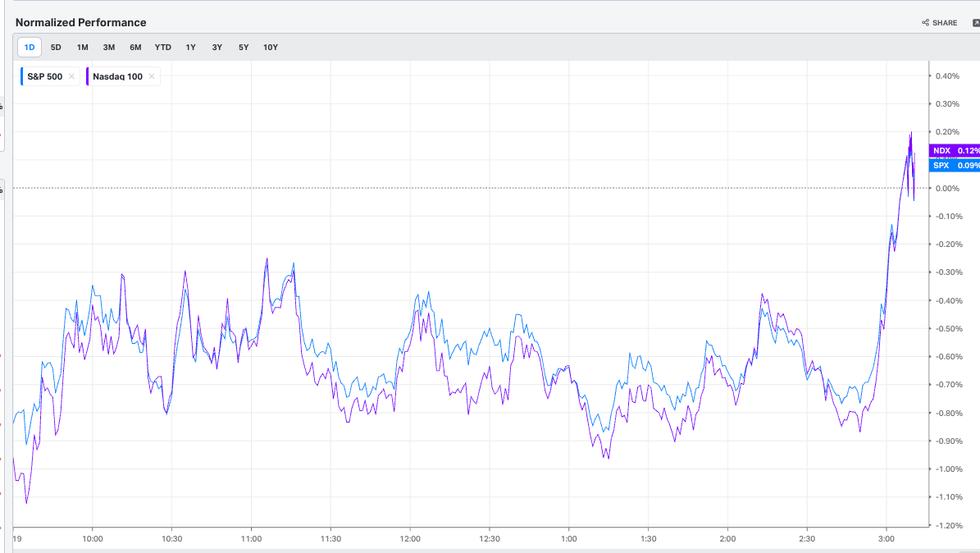Click the -1.20% y-axis label
The image size is (980, 553).
point(947,525)
